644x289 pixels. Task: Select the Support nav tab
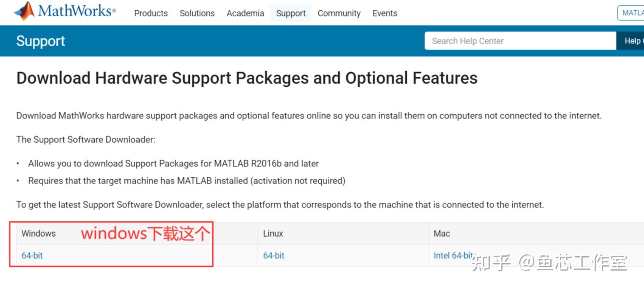[x=290, y=13]
